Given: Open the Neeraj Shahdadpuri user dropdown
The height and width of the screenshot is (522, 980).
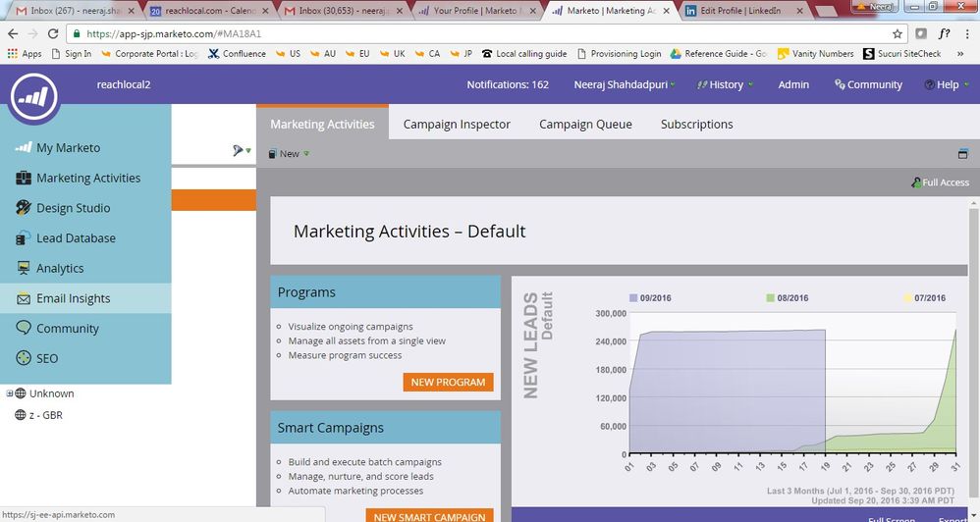Looking at the screenshot, I should pos(625,84).
